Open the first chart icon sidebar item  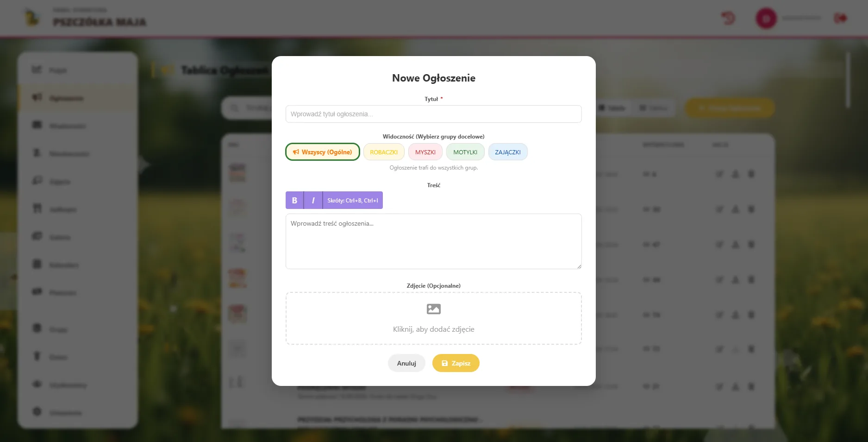pyautogui.click(x=77, y=70)
